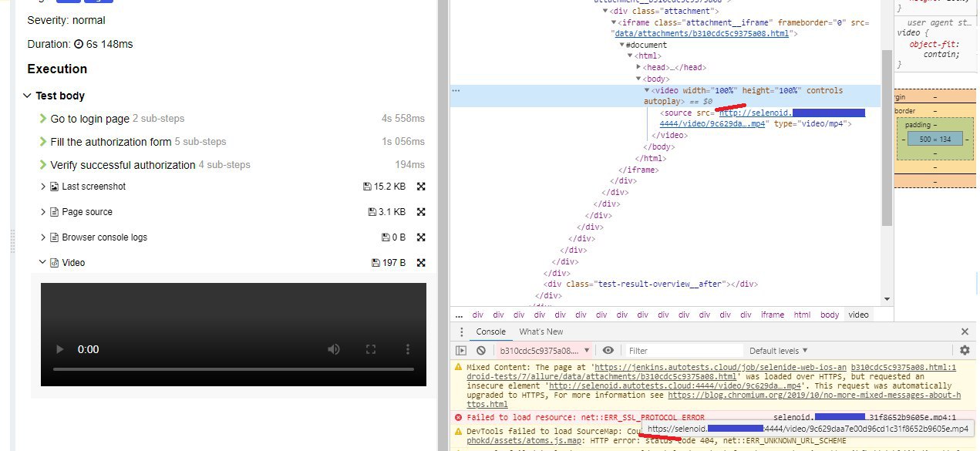980x451 pixels.
Task: Close the DevTools console drawer
Action: 965,332
